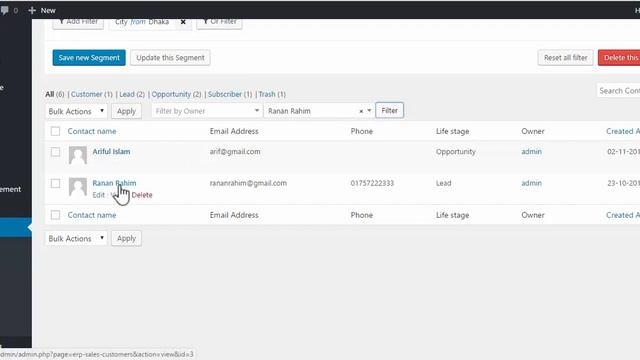Filter by Subscriber life stage
The width and height of the screenshot is (640, 360).
tap(225, 94)
